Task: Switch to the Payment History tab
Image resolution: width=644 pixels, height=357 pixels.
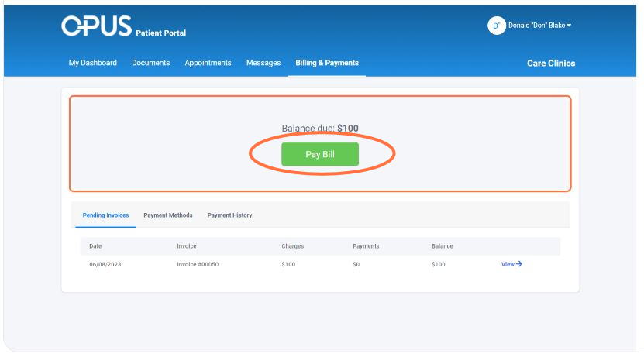Action: [x=229, y=215]
